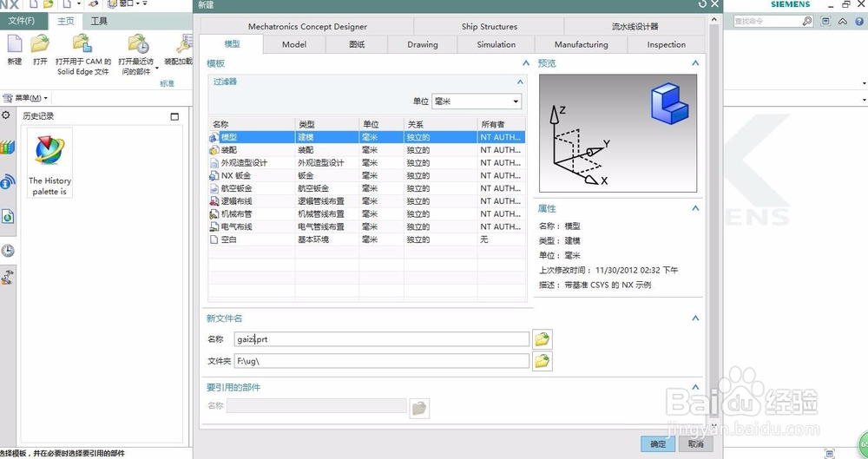Open the web browser globe icon in sidebar
This screenshot has height=459, width=868.
coord(7,217)
